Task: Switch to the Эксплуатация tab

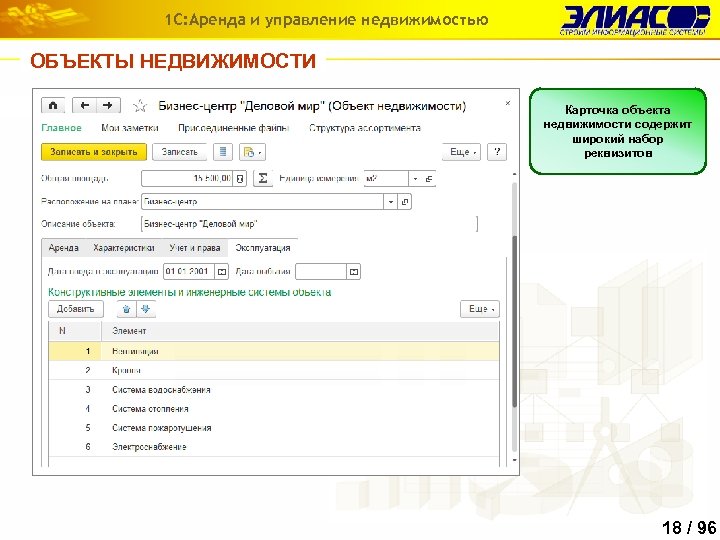Action: [x=263, y=248]
